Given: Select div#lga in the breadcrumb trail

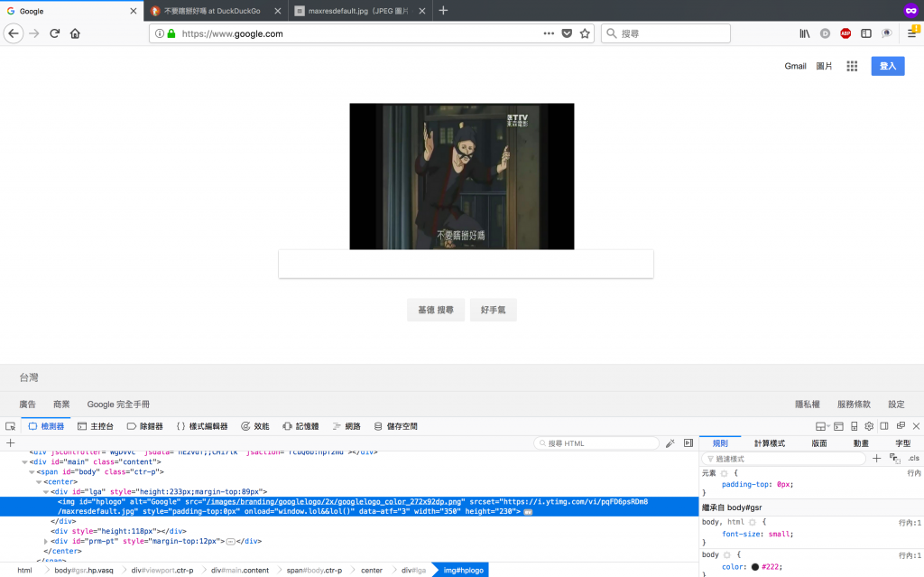Looking at the screenshot, I should [413, 570].
